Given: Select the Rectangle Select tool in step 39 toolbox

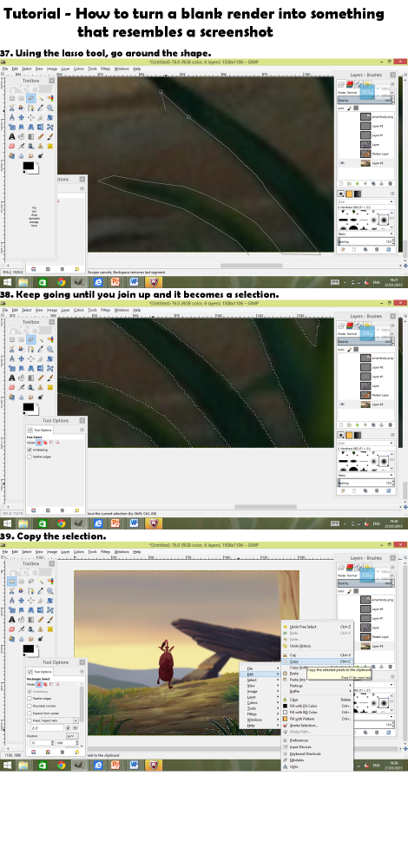Looking at the screenshot, I should [x=12, y=582].
